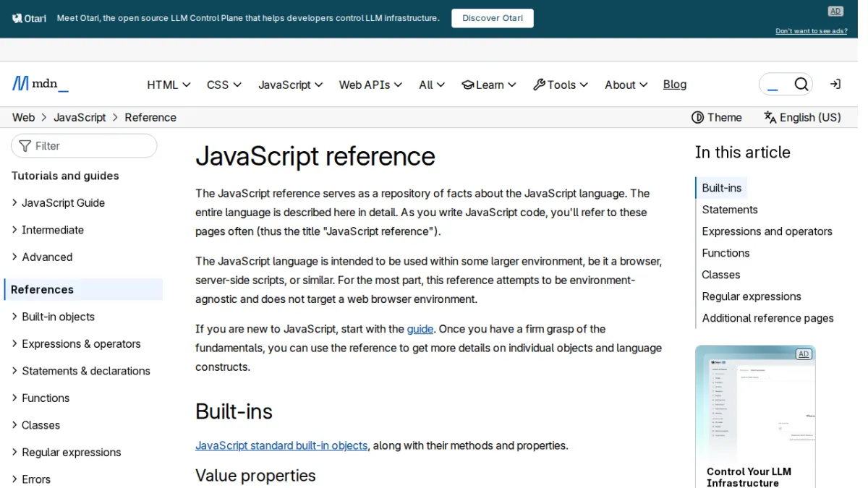This screenshot has height=488, width=868.
Task: Click the Otari logo in banner
Action: click(x=30, y=18)
